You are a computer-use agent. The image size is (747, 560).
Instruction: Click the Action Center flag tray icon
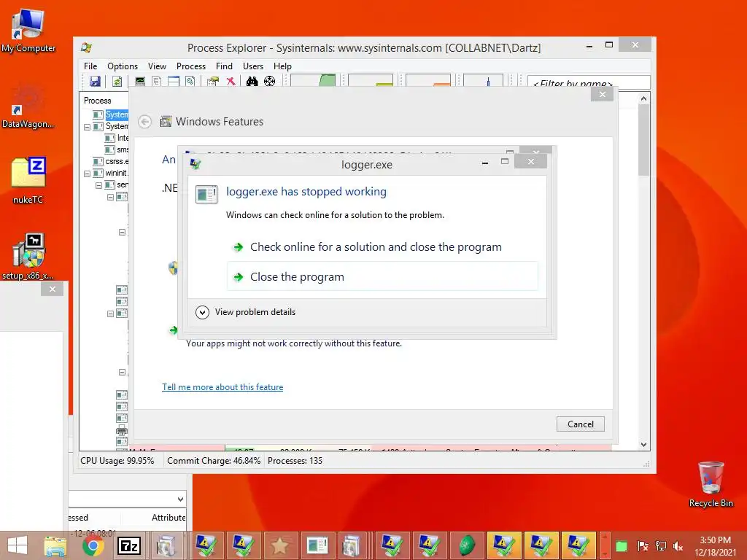click(x=642, y=545)
